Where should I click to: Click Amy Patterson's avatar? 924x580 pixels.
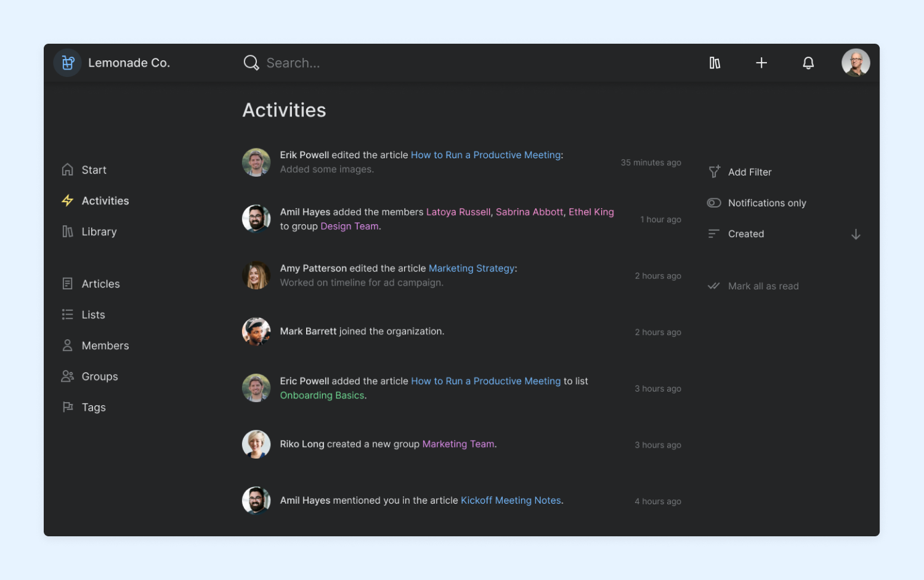(x=256, y=275)
